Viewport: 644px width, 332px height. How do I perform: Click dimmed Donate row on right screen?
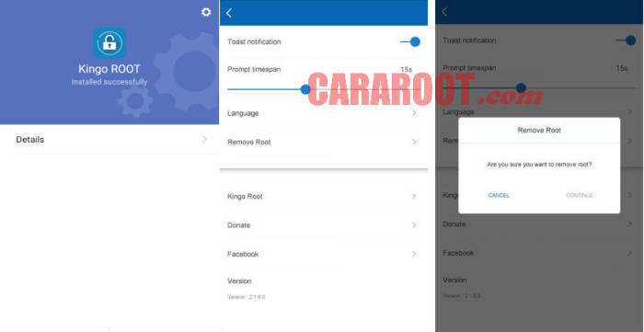[x=539, y=224]
